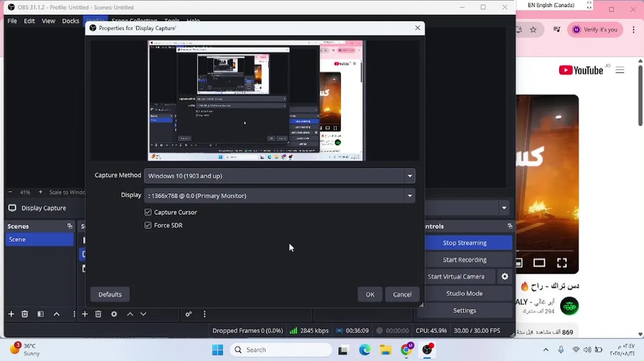
Task: Remove selected source using trash icon
Action: (98, 314)
